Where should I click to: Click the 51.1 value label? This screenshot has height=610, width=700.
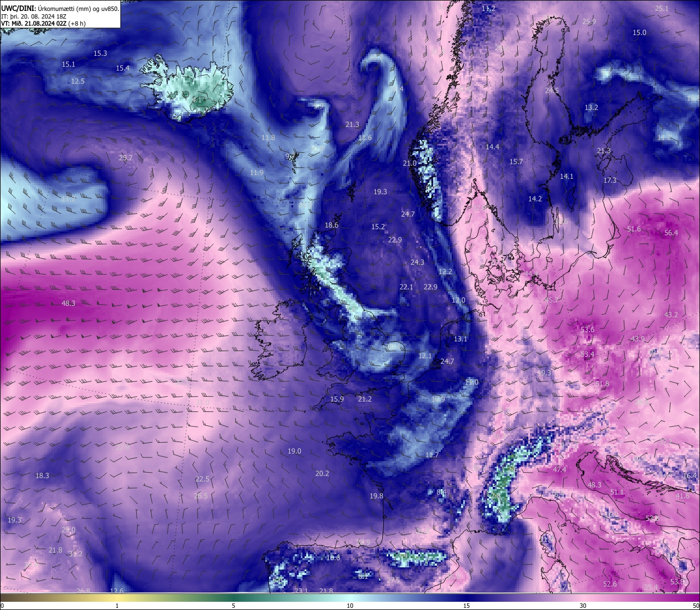click(x=617, y=492)
